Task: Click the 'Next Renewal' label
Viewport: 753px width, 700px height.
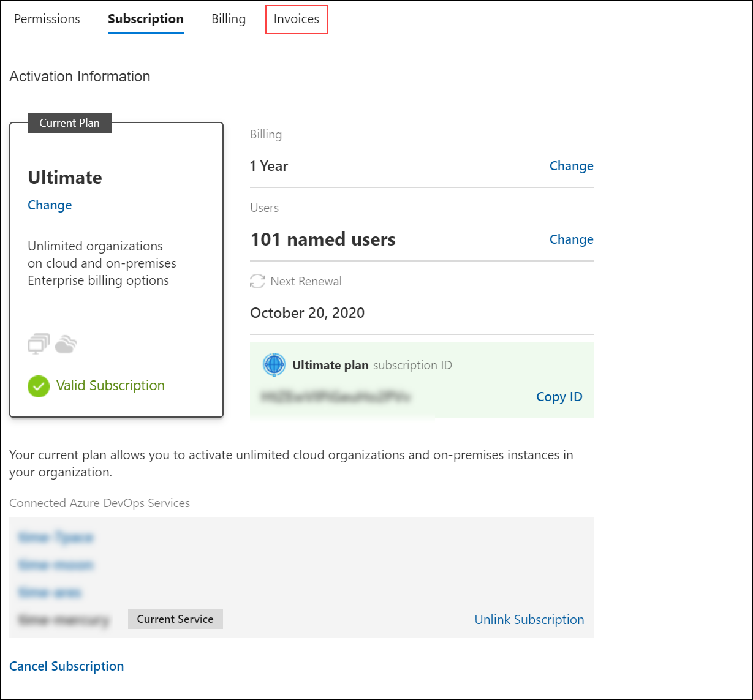Action: coord(306,281)
